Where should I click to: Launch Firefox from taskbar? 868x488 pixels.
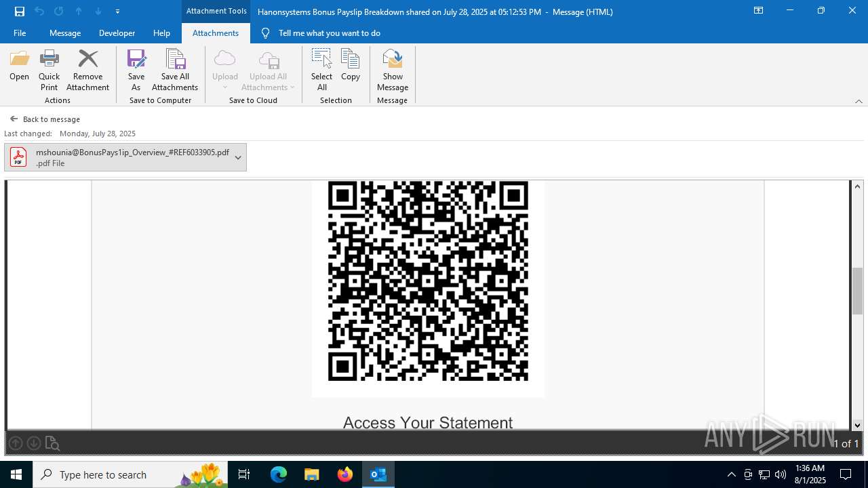[x=345, y=474]
